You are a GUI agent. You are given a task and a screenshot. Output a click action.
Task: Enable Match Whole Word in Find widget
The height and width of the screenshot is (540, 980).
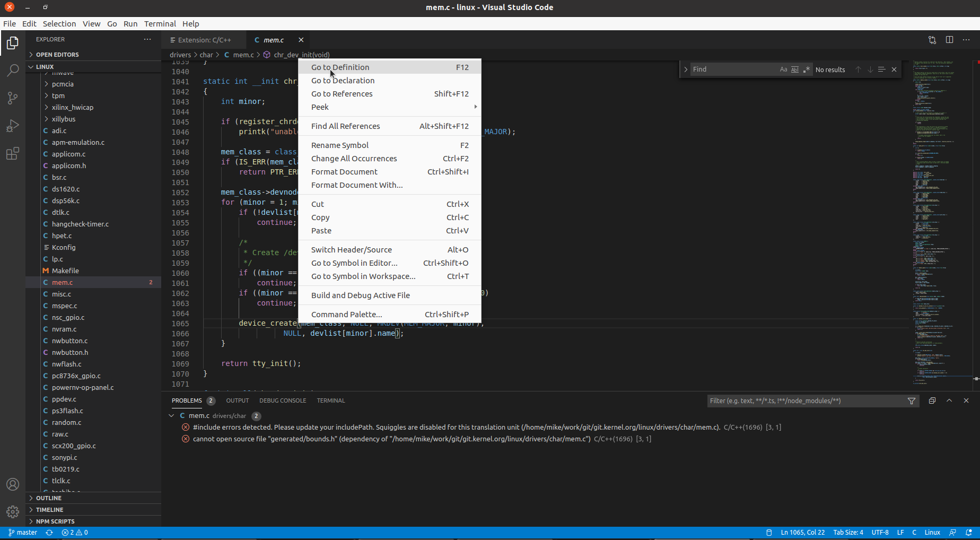795,69
